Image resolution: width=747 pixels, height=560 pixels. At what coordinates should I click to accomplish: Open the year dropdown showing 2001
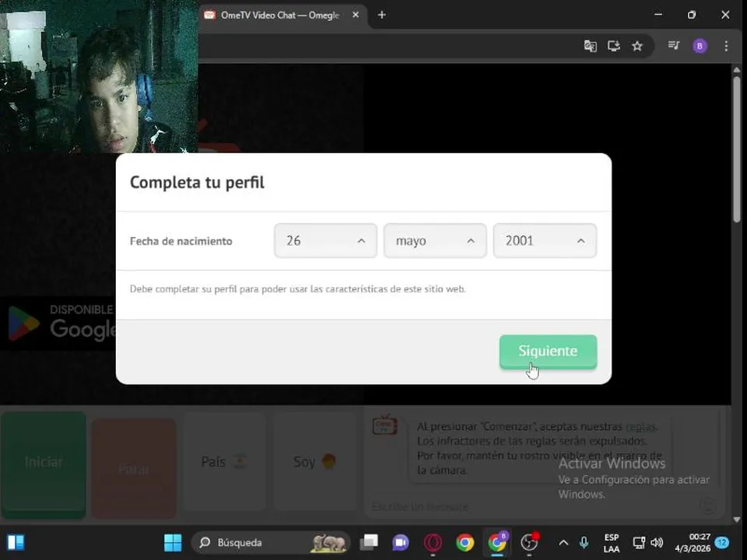click(x=545, y=240)
